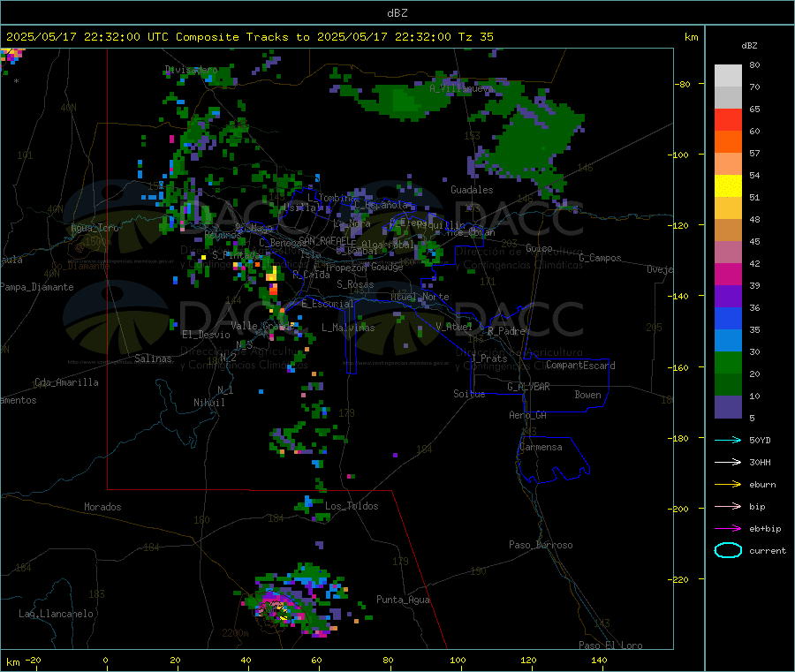This screenshot has height=672, width=795.
Task: Select the magenta 39 dBZ legend band
Action: pos(728,274)
